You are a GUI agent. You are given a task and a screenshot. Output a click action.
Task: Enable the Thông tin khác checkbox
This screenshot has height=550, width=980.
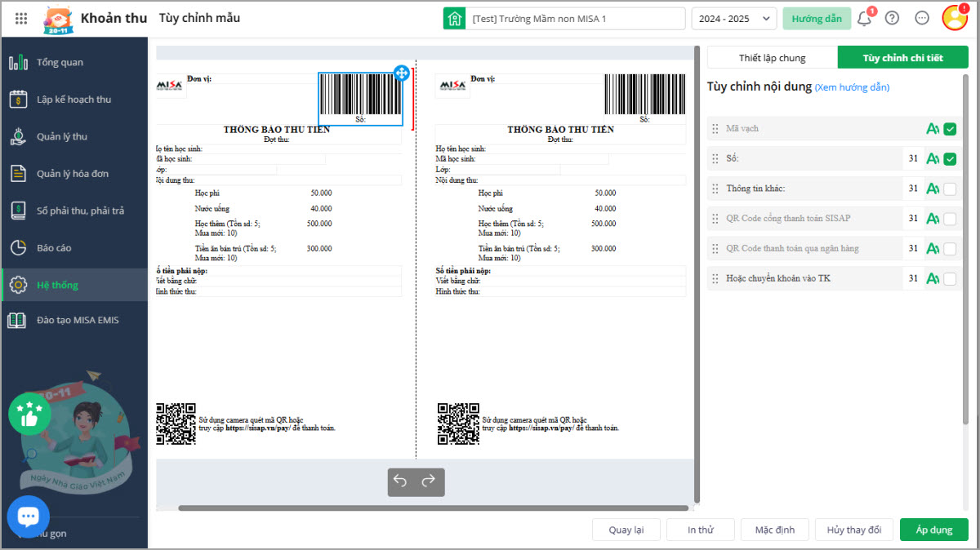pos(950,189)
